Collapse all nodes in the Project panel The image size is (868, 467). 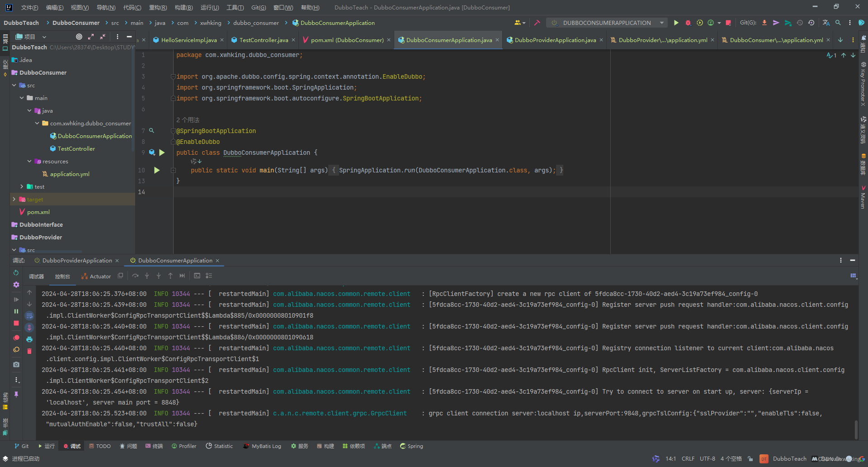tap(103, 37)
